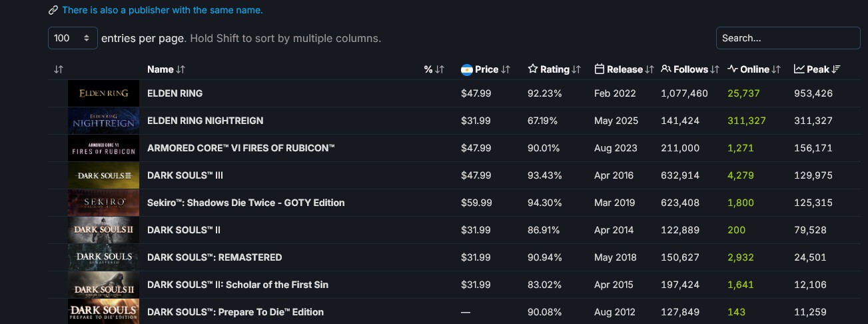This screenshot has width=868, height=324.
Task: Click the star Rating column icon
Action: 533,69
